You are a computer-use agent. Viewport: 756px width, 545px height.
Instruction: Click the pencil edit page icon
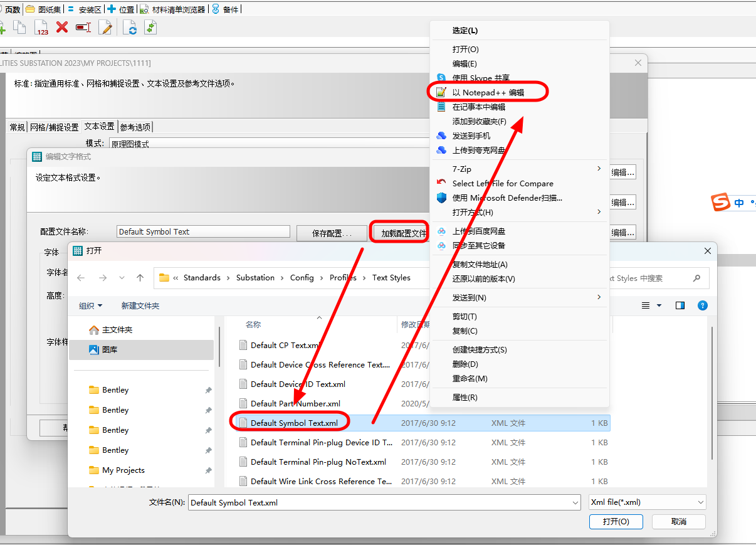(105, 27)
